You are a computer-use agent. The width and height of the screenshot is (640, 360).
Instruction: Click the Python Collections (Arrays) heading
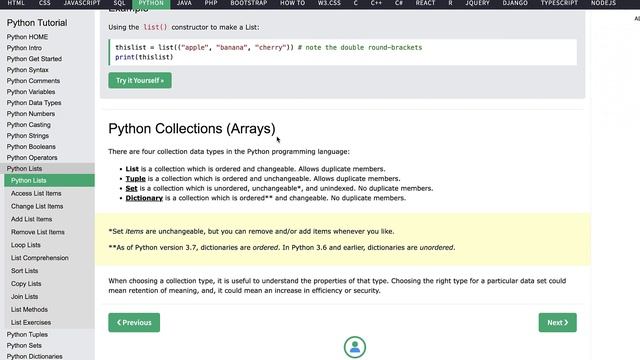coord(192,129)
